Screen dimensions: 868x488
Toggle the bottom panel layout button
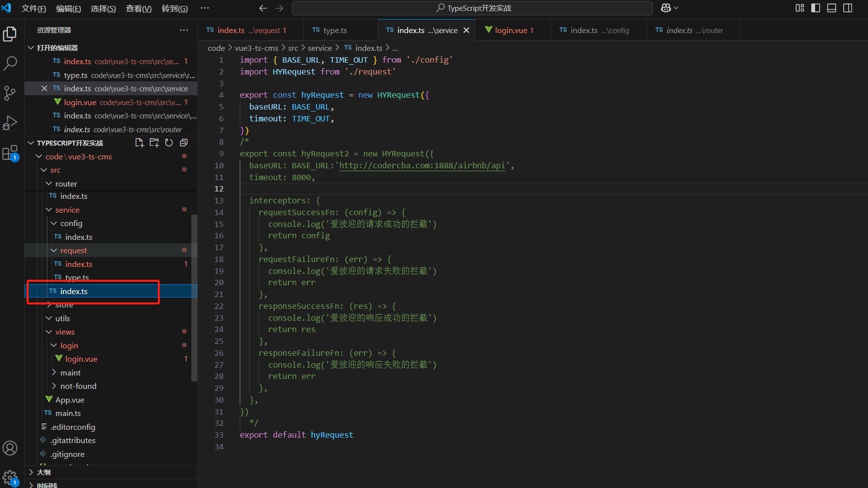(832, 8)
